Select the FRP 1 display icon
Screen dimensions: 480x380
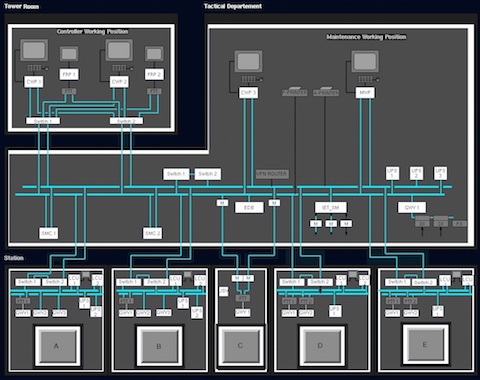coord(69,54)
